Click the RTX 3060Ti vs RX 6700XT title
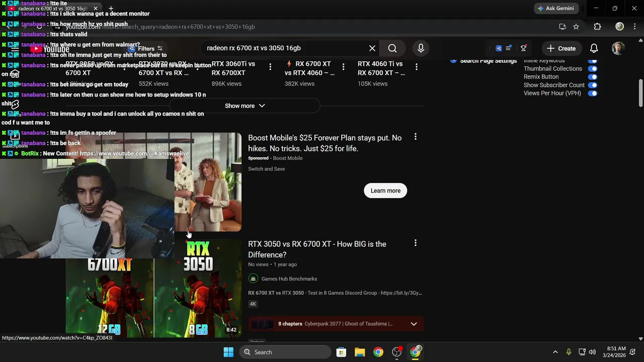Viewport: 644px width, 362px height. pyautogui.click(x=233, y=68)
